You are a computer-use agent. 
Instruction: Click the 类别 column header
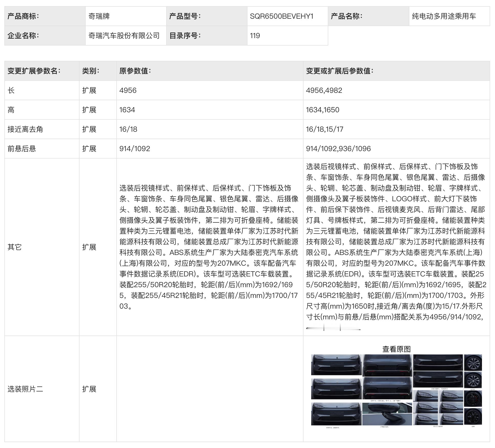click(98, 71)
